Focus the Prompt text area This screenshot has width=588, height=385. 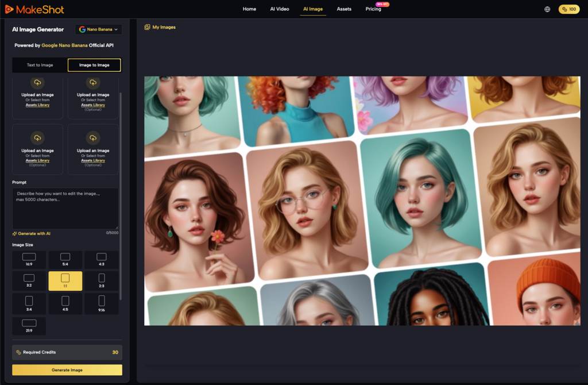65,208
